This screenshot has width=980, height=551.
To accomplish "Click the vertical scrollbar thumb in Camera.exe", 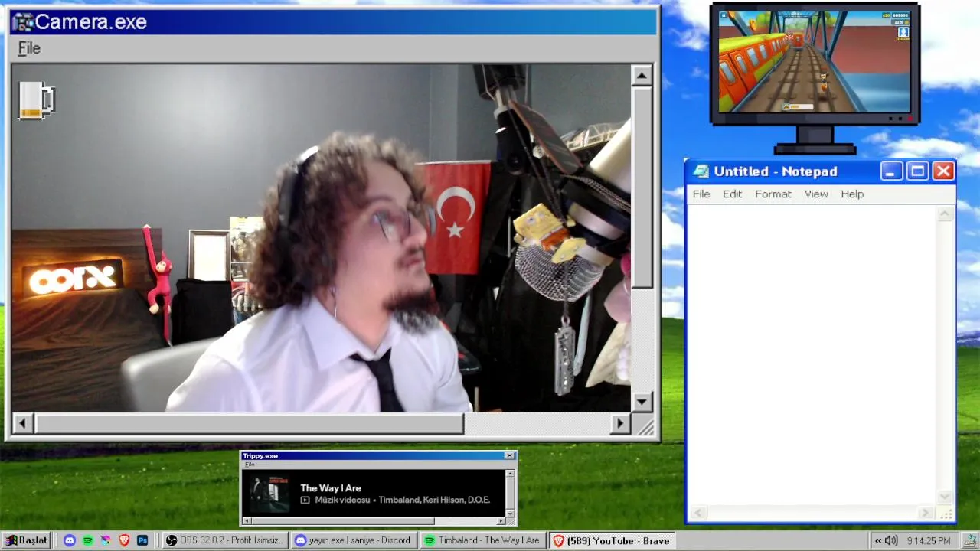I will coord(642,187).
